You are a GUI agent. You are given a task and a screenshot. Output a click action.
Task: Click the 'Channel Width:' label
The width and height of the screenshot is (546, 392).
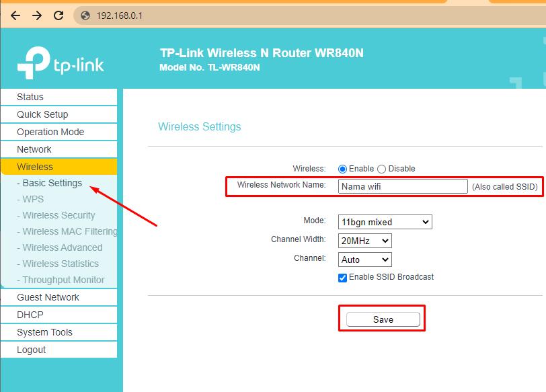(299, 239)
